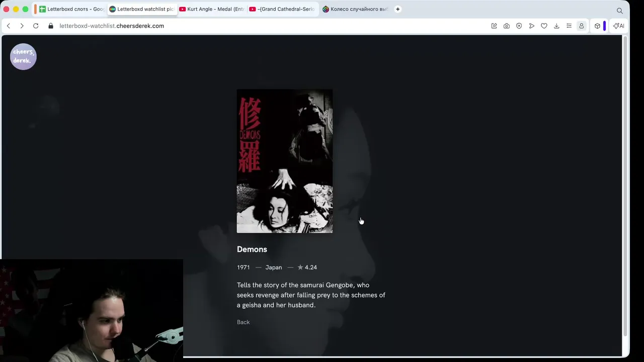Viewport: 644px width, 362px height.
Task: Bookmark the page with the heart icon
Action: (544, 26)
